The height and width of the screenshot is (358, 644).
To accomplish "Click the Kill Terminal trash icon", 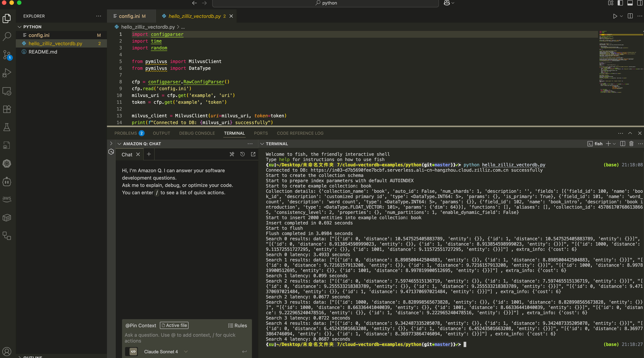I will coord(631,144).
